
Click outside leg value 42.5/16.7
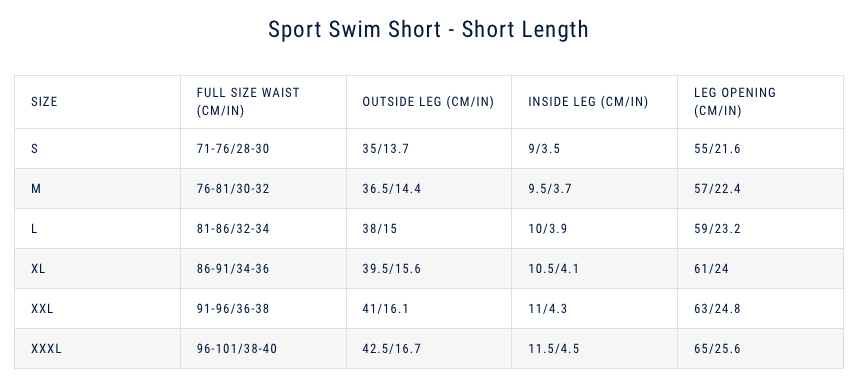[x=392, y=349]
